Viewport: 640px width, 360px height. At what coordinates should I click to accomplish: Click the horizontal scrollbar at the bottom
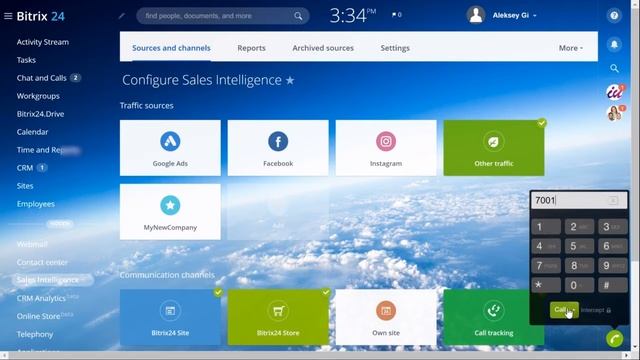315,356
